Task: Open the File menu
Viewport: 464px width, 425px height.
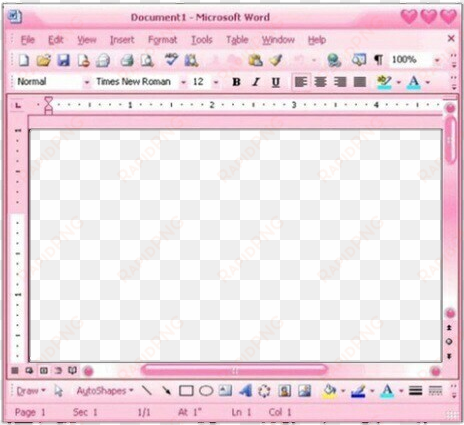Action: tap(28, 40)
